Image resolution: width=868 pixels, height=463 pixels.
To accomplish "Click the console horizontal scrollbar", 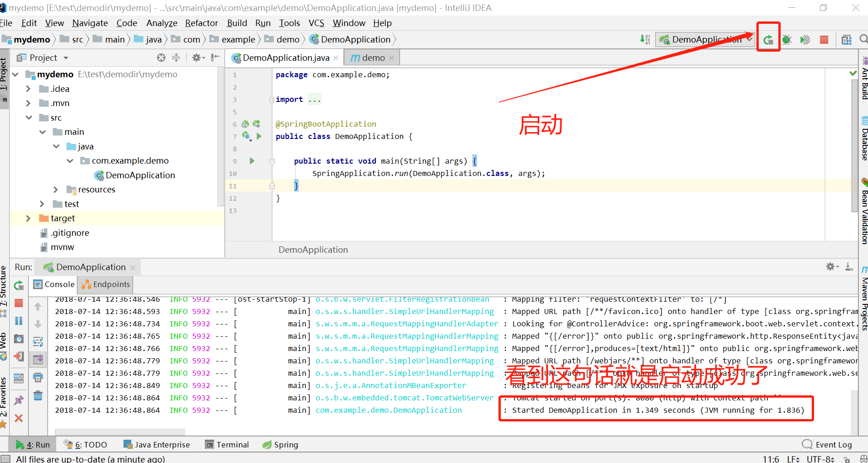I will pyautogui.click(x=120, y=432).
